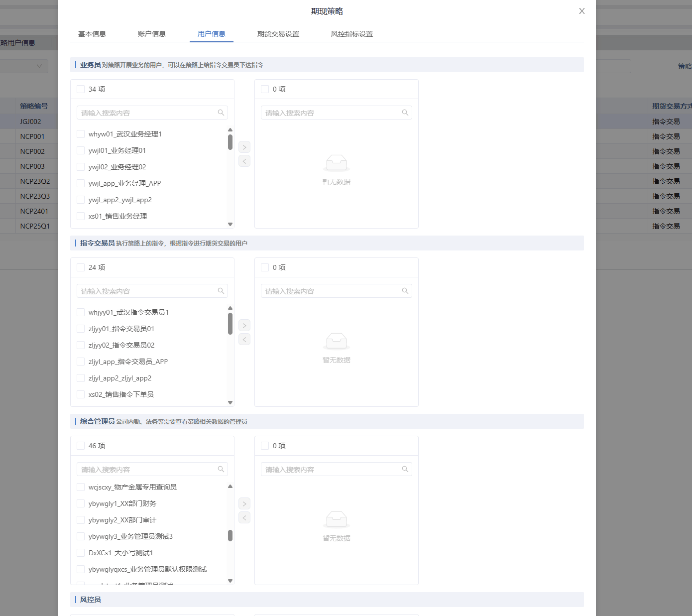Click search icon in 指令交易员 right list

click(x=405, y=291)
